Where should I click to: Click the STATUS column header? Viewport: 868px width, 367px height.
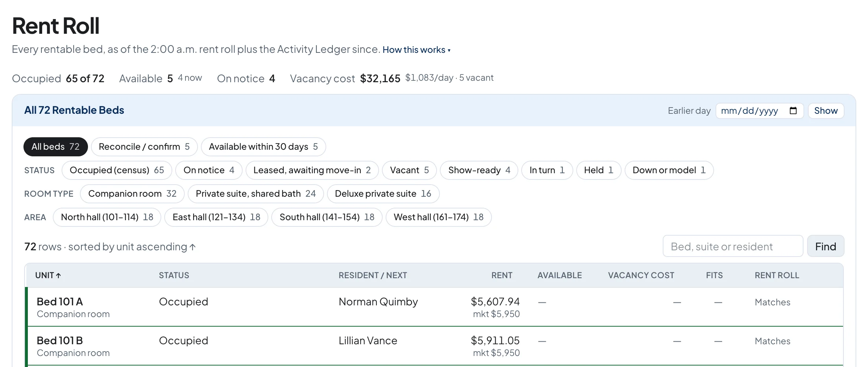[x=174, y=275]
